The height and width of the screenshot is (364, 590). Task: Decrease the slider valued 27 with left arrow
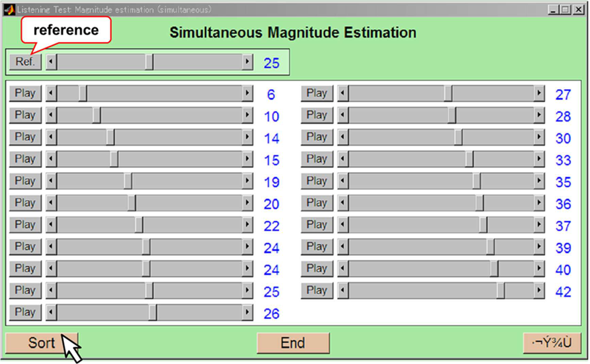[x=344, y=94]
